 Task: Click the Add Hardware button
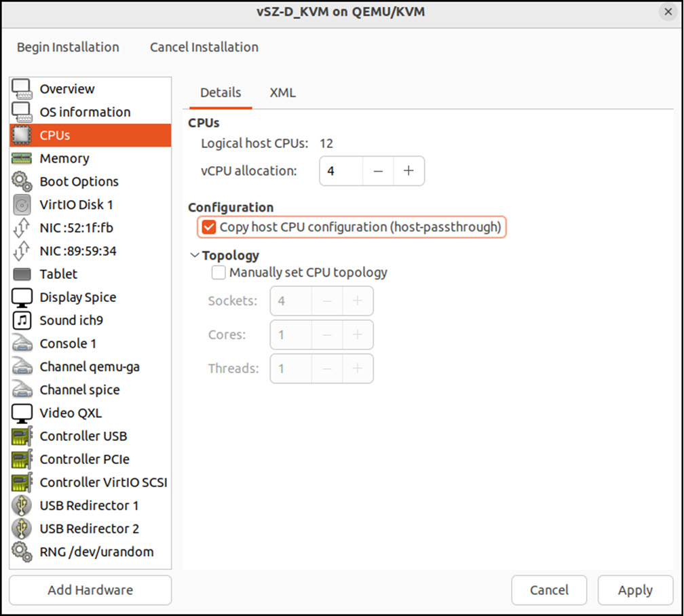point(90,590)
